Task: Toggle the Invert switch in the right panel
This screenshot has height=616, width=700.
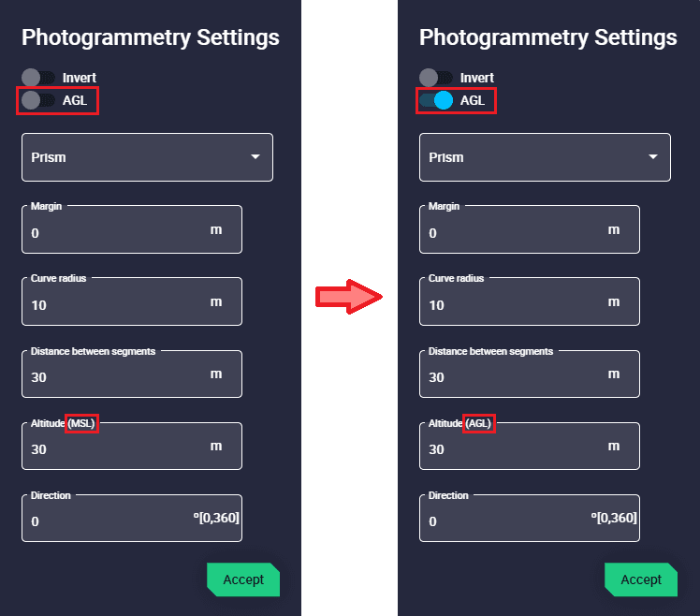Action: click(x=436, y=78)
